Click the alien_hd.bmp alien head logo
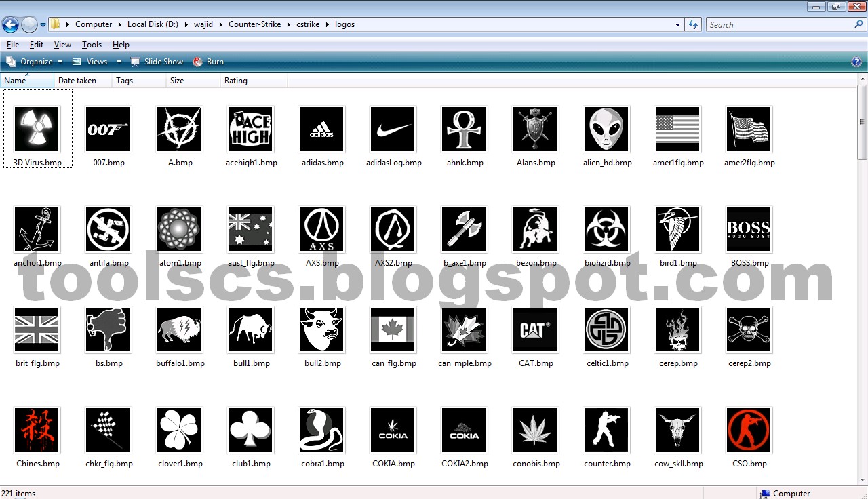 point(606,129)
